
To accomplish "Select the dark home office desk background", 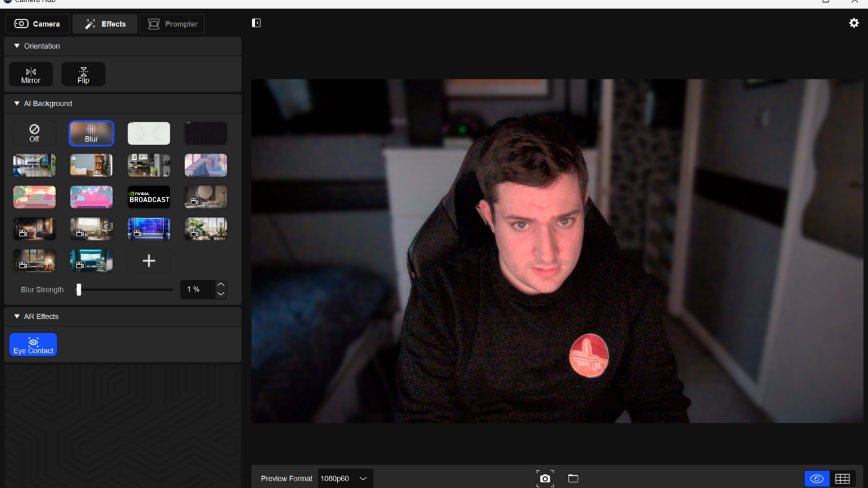I will tap(149, 165).
